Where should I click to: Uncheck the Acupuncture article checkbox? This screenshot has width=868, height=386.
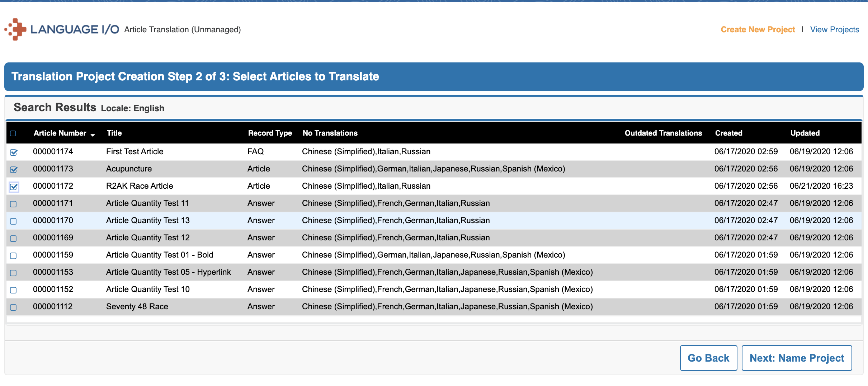(x=14, y=170)
